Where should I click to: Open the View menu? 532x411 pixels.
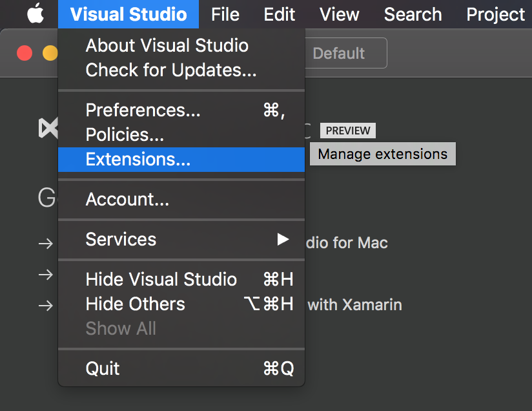pos(340,14)
